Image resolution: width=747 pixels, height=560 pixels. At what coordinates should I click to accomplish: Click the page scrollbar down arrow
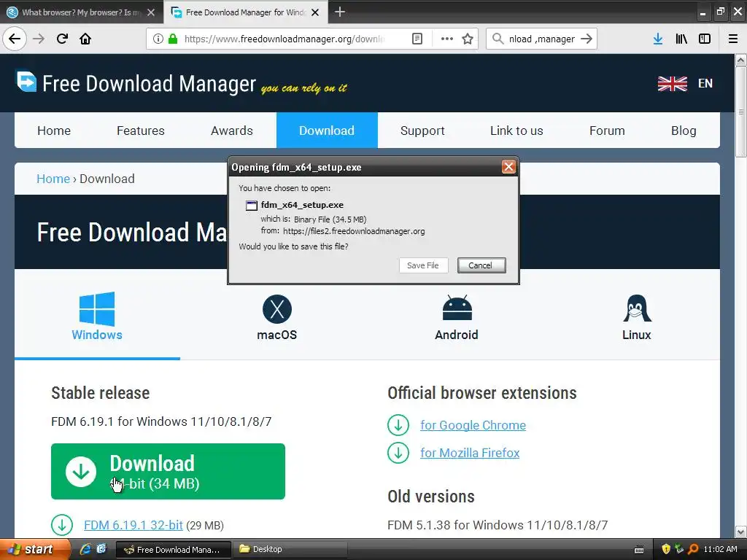[741, 532]
